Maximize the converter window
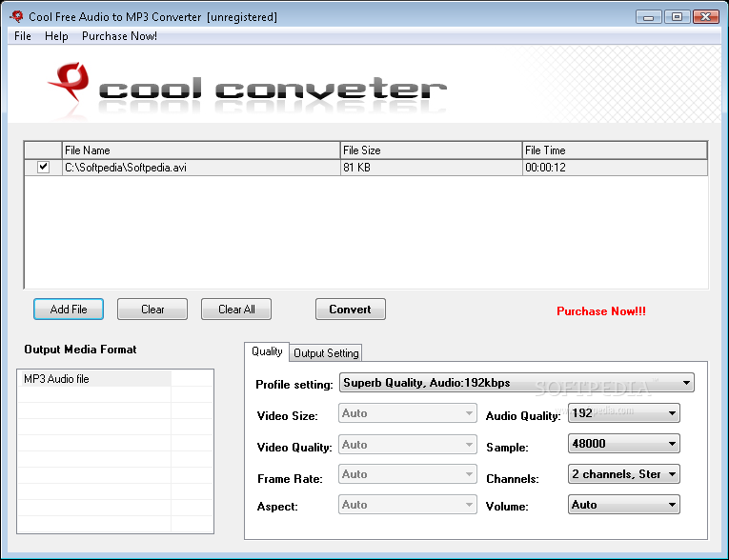The width and height of the screenshot is (729, 560). [677, 17]
